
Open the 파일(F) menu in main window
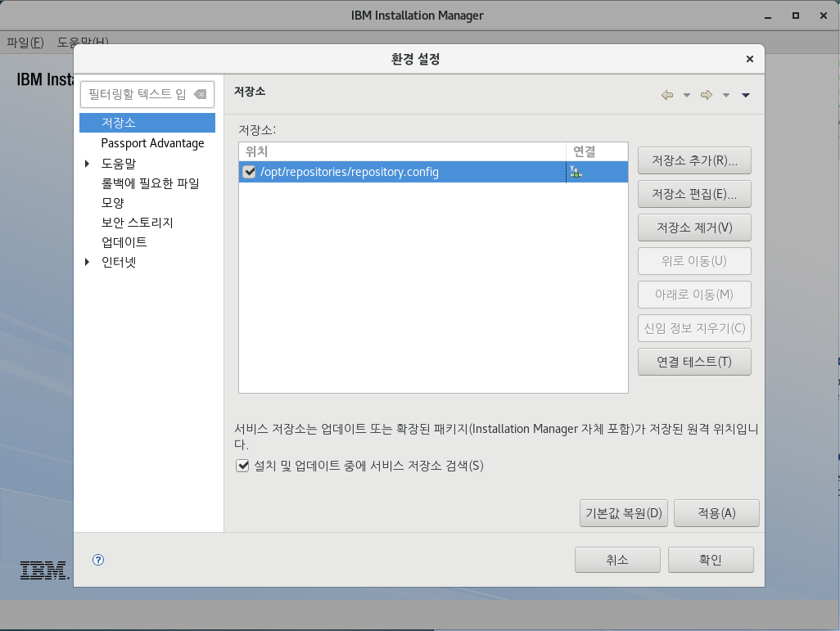tap(25, 42)
